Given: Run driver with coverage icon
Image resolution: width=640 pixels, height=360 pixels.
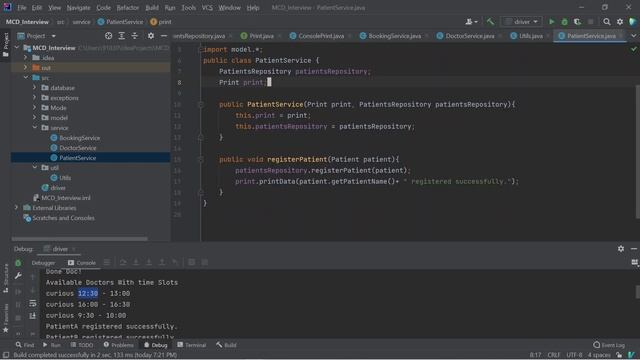Looking at the screenshot, I should (578, 22).
